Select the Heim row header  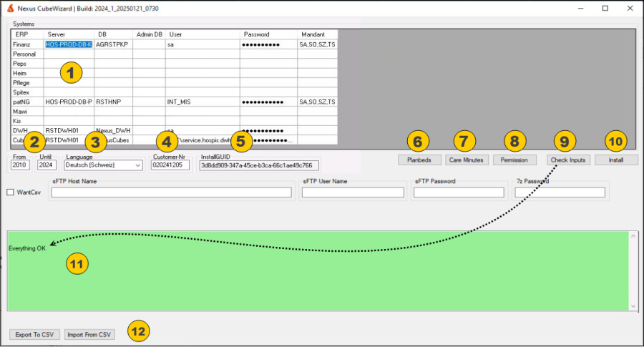(27, 73)
